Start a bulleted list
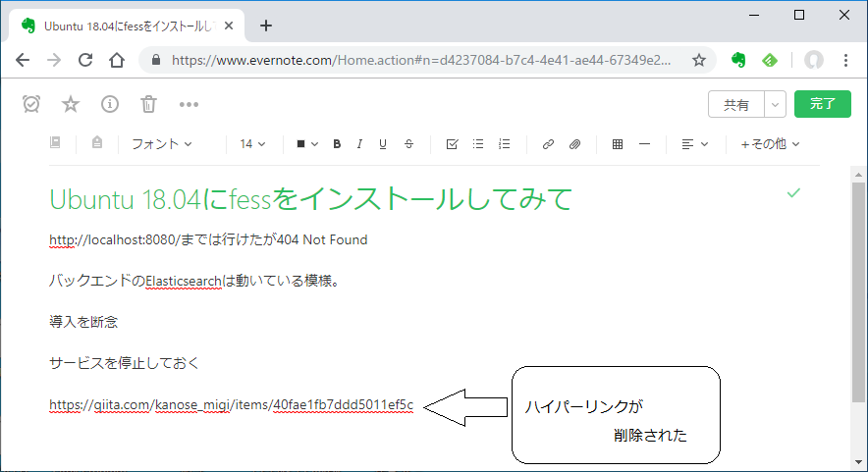The height and width of the screenshot is (472, 868). [x=478, y=144]
